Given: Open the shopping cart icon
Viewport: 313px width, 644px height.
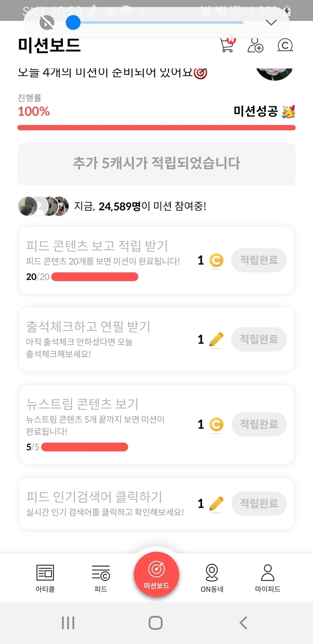Looking at the screenshot, I should coord(227,45).
